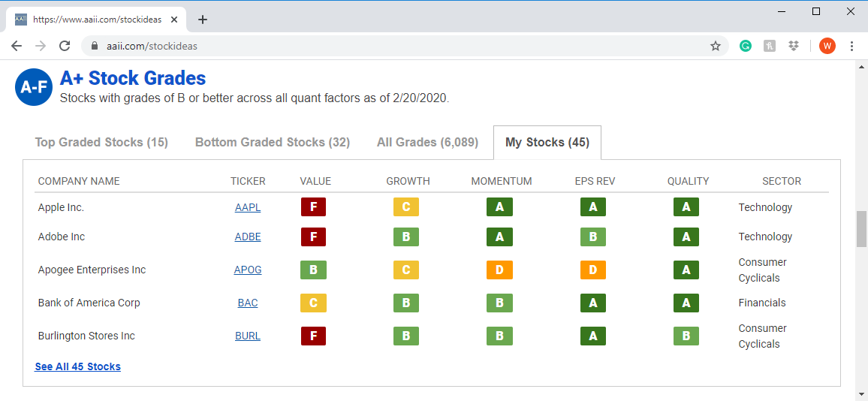Click Apple's A momentum grade badge
The height and width of the screenshot is (401, 868).
point(499,207)
